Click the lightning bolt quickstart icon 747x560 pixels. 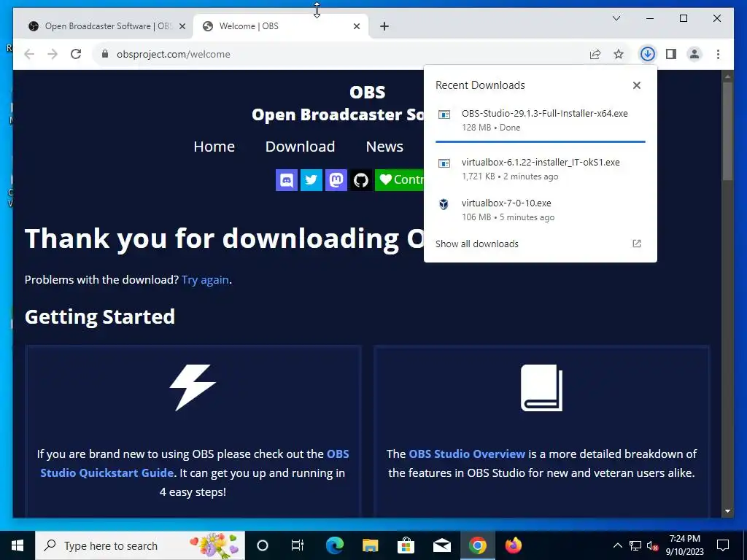click(193, 388)
